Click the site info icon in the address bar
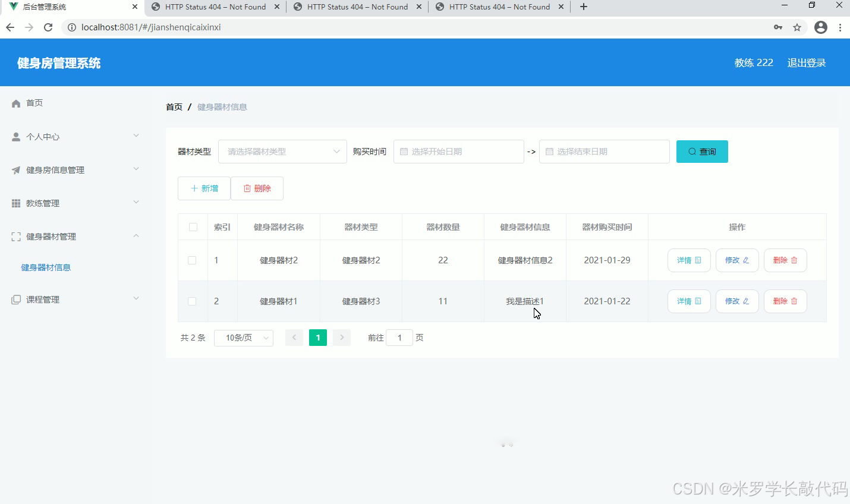 tap(72, 27)
